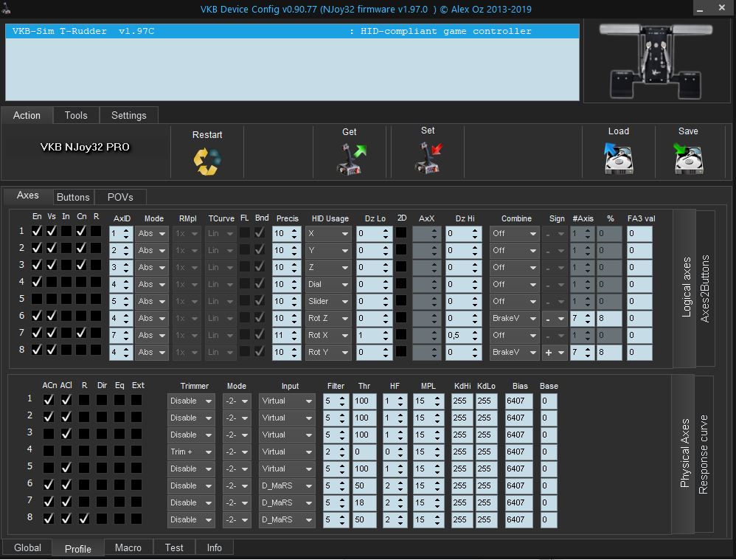Click Base field for physical axis 5
This screenshot has width=736, height=560.
(548, 469)
